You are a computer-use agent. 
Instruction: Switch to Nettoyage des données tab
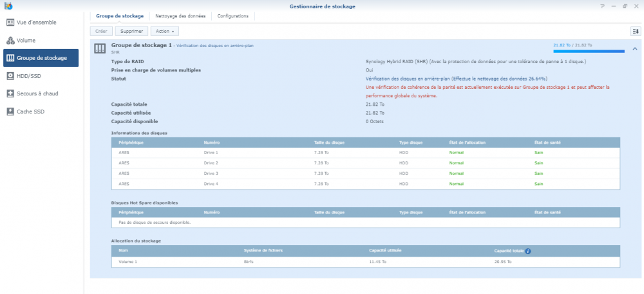tap(180, 15)
